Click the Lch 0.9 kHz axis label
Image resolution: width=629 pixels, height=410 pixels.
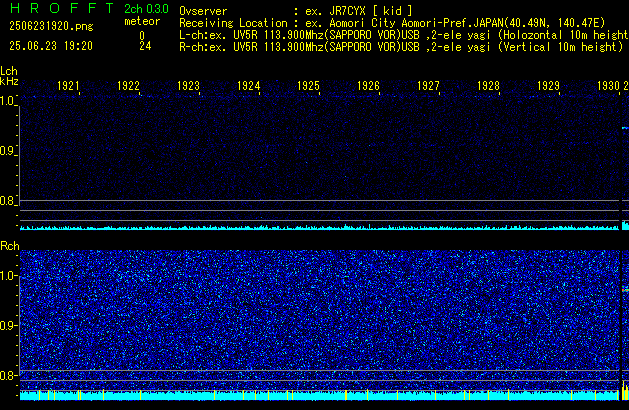point(8,151)
